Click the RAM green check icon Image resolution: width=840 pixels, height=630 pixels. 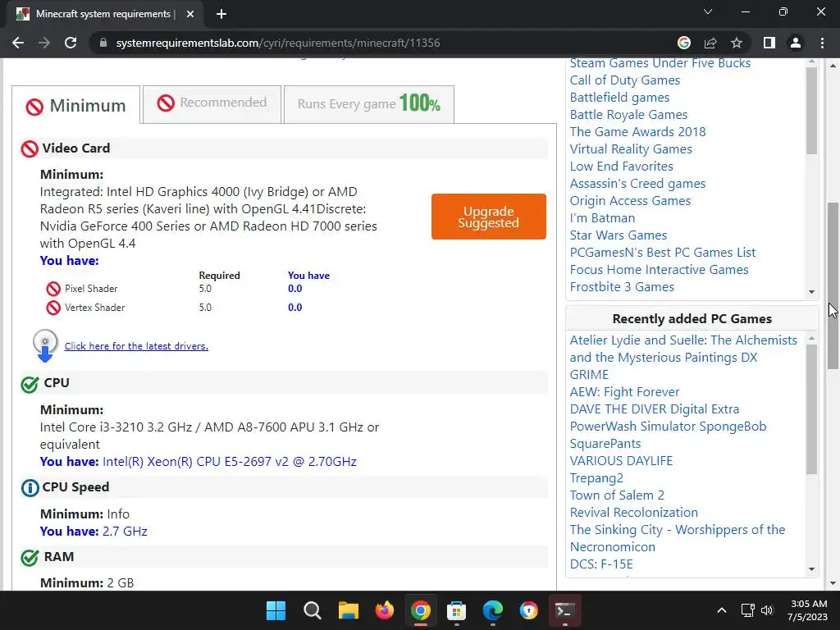30,557
